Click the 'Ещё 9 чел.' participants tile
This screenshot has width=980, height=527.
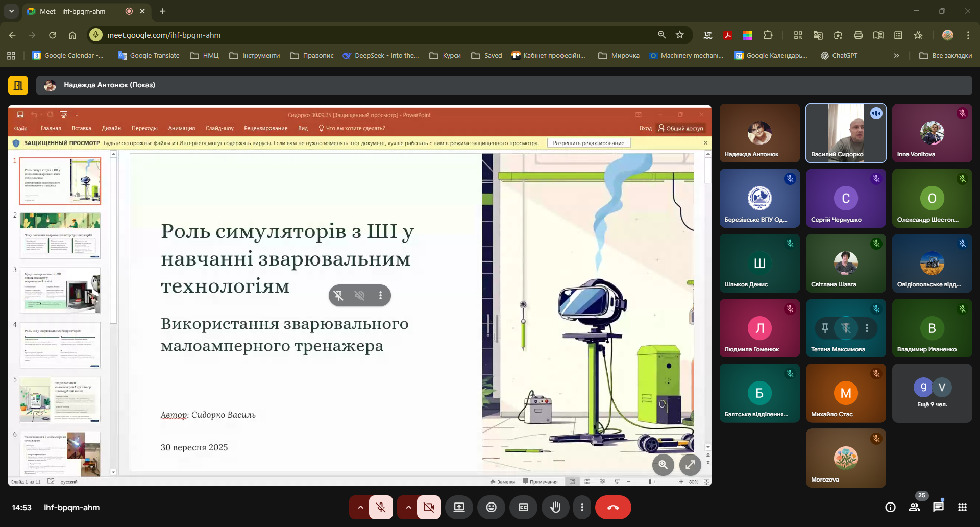[x=932, y=393]
